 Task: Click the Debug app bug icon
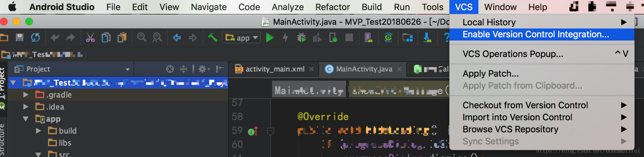click(301, 38)
